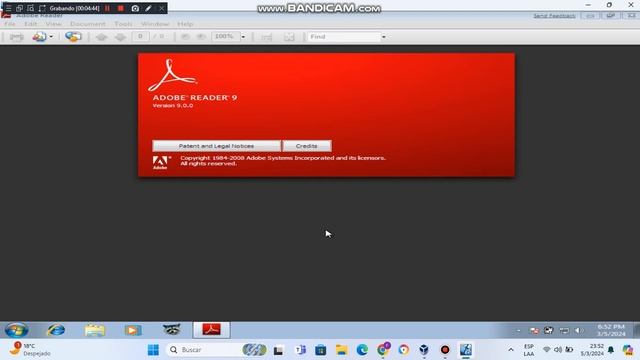Click the Fit Width scrolling icon

[x=267, y=37]
